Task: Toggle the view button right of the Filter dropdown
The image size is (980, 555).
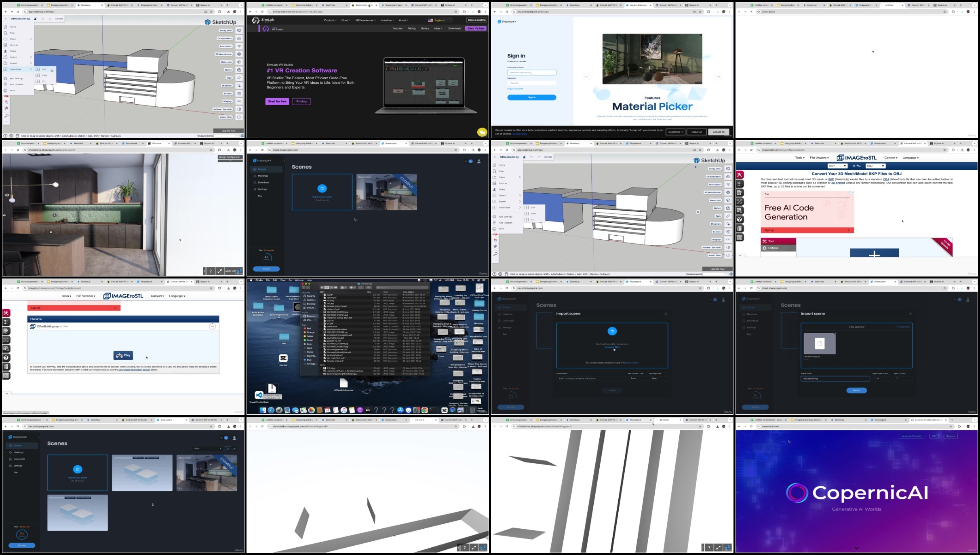Action: (x=228, y=449)
